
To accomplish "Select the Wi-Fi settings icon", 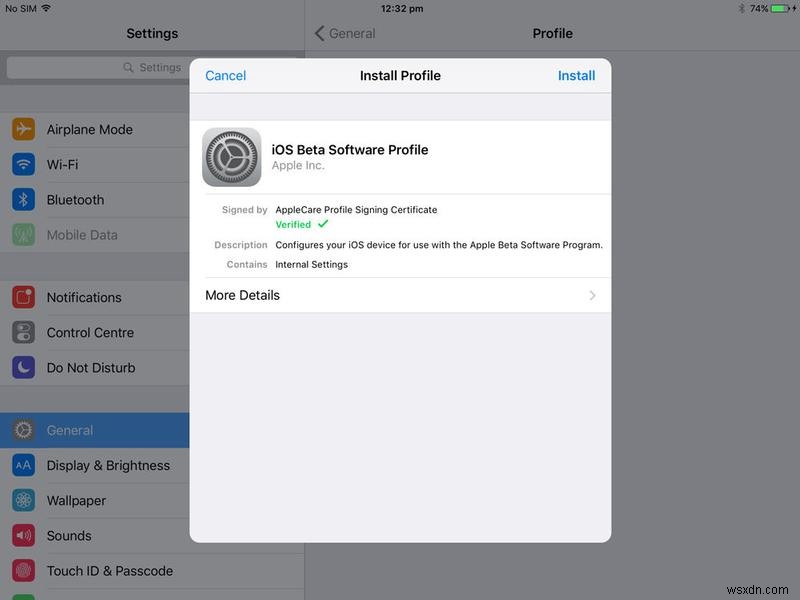I will coord(24,164).
